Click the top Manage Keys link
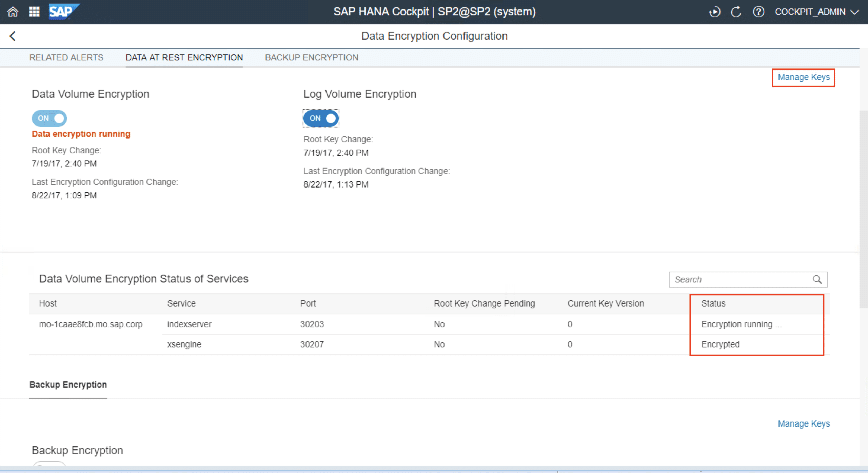The image size is (868, 473). point(803,77)
